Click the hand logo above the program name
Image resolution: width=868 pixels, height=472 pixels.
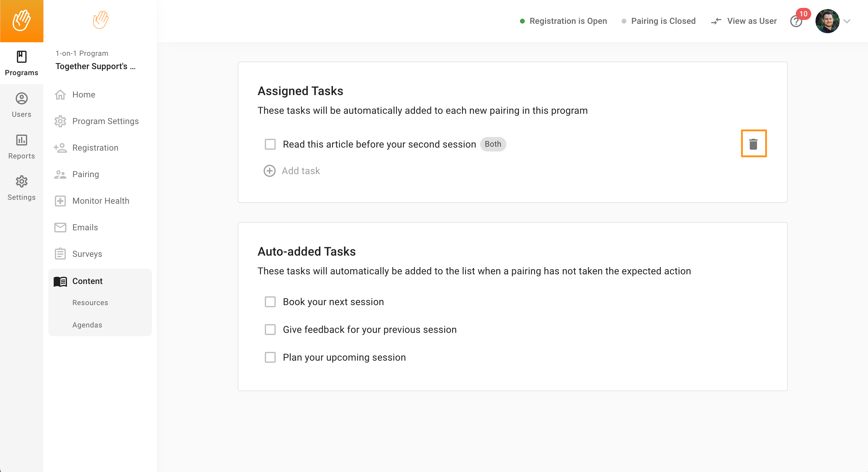click(100, 20)
